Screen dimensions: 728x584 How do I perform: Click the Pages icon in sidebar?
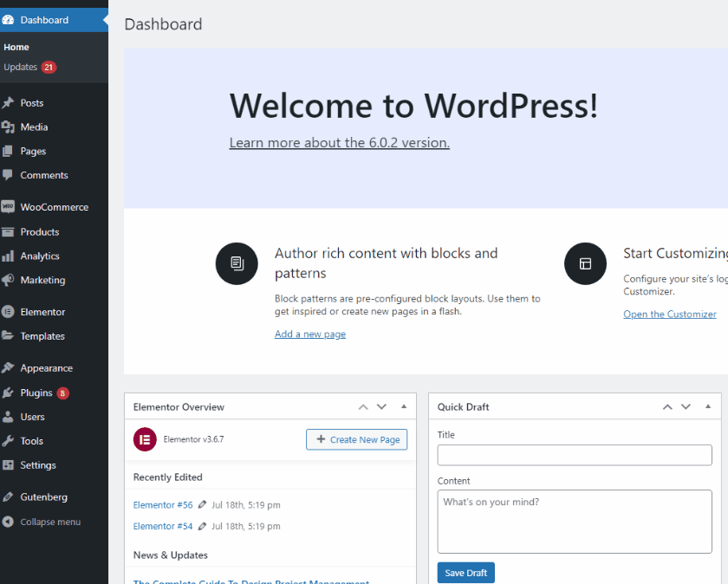[8, 152]
